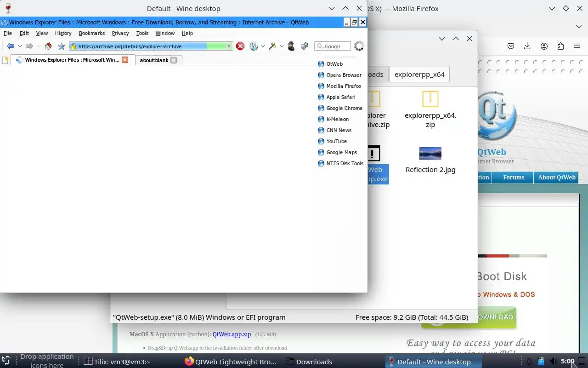The width and height of the screenshot is (588, 368).
Task: Switch to Tilix terminal in taskbar
Action: pos(117,362)
